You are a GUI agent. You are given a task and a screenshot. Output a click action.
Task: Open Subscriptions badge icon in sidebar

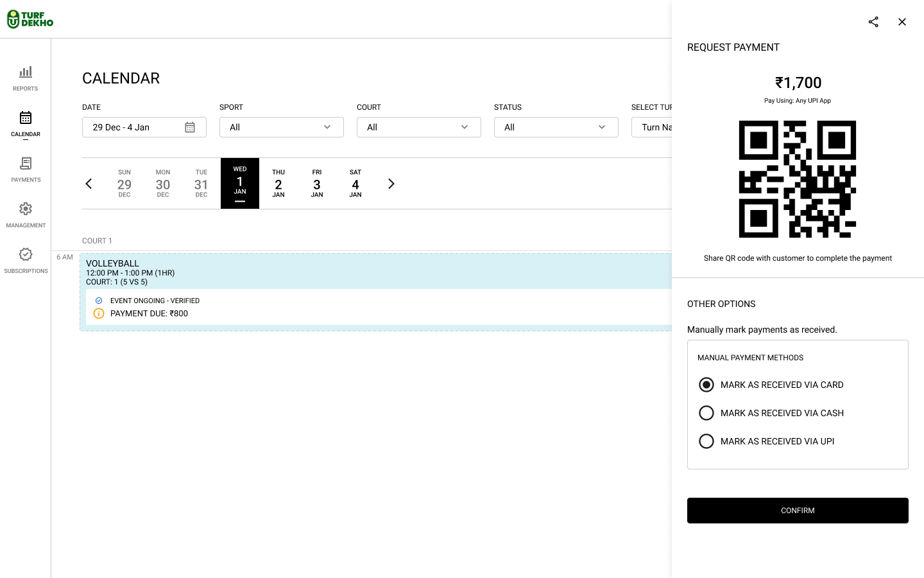26,254
